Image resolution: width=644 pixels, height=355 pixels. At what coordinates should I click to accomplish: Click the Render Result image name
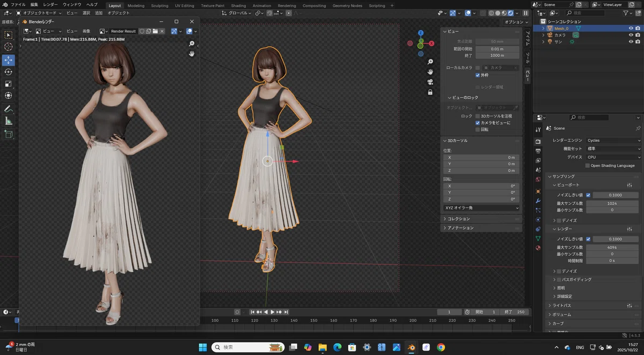tap(123, 31)
